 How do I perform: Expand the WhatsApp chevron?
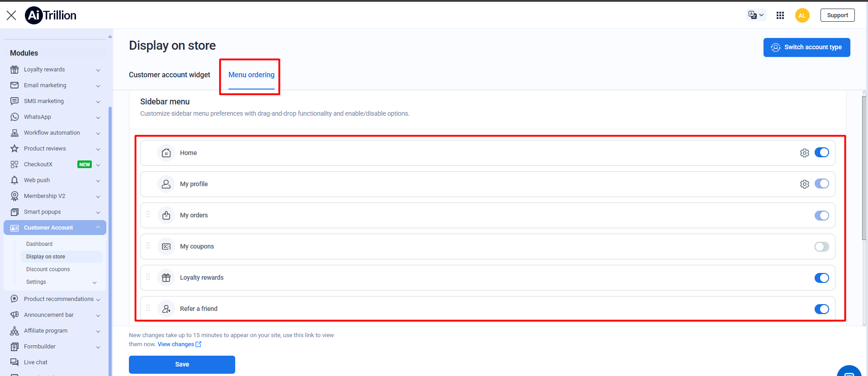pos(98,117)
